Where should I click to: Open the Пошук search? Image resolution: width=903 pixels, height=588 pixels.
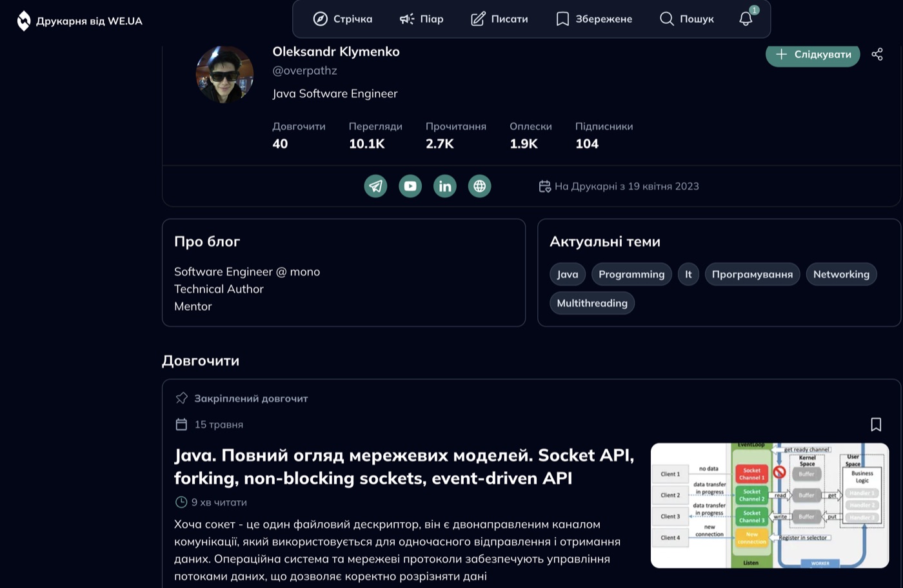(x=687, y=19)
